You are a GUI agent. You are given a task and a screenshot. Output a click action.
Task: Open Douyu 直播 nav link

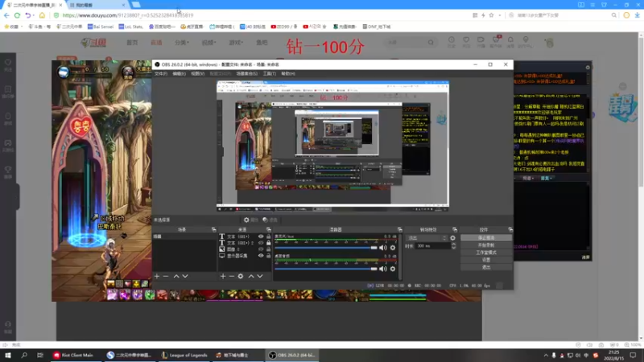[156, 43]
